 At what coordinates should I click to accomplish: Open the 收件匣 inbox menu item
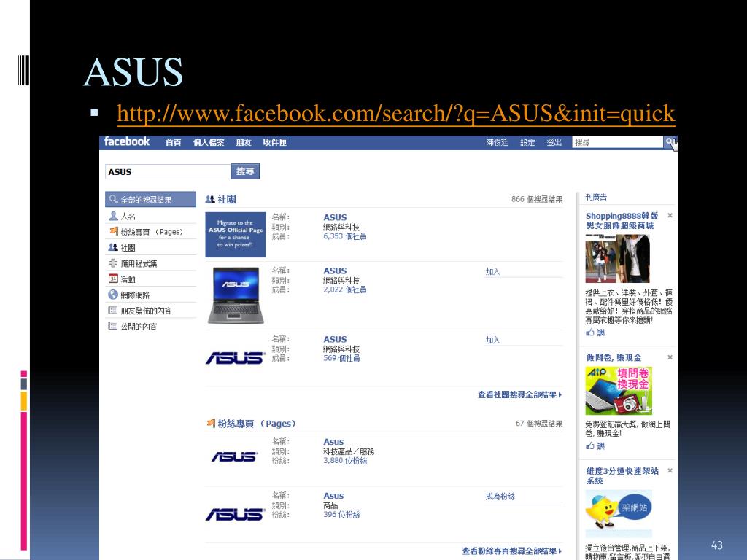pos(275,142)
